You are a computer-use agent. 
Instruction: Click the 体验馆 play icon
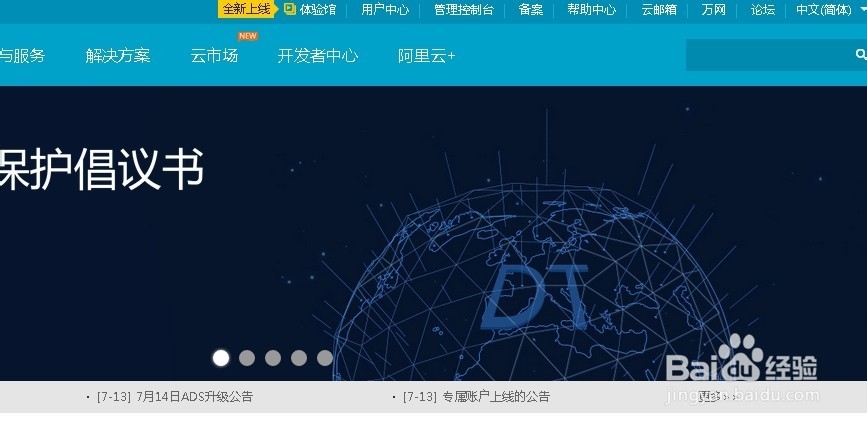[290, 9]
